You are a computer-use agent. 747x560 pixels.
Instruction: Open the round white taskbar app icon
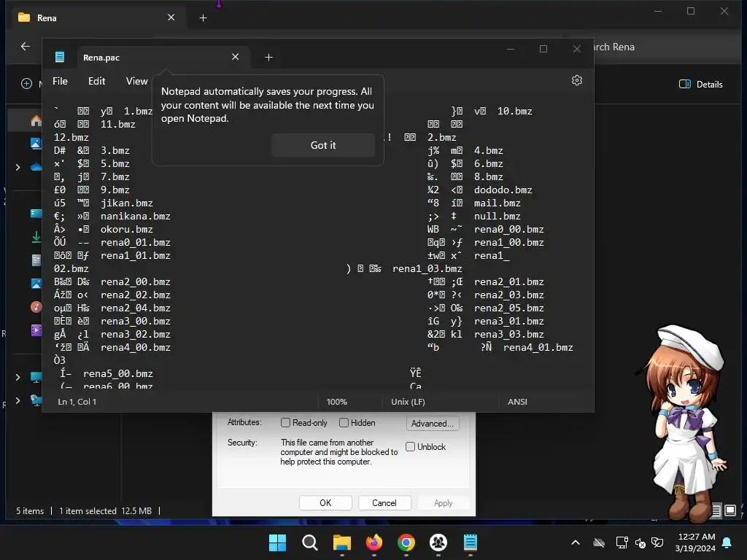pyautogui.click(x=438, y=542)
